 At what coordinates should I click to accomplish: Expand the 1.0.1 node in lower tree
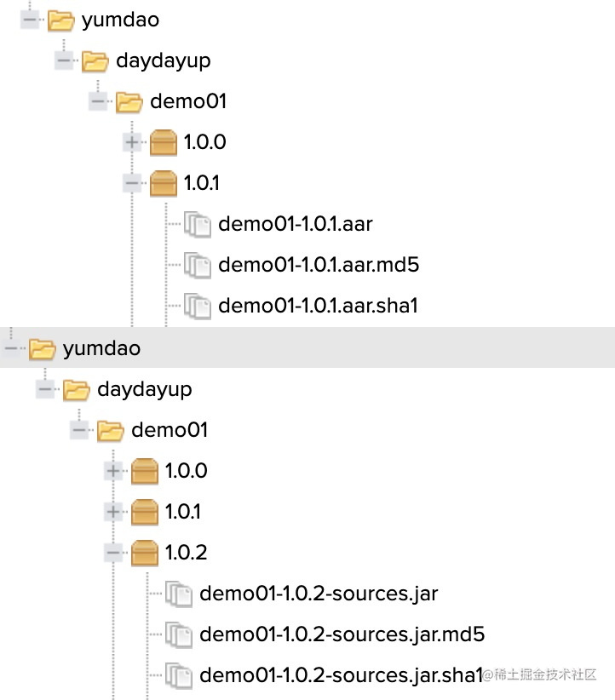coord(112,512)
